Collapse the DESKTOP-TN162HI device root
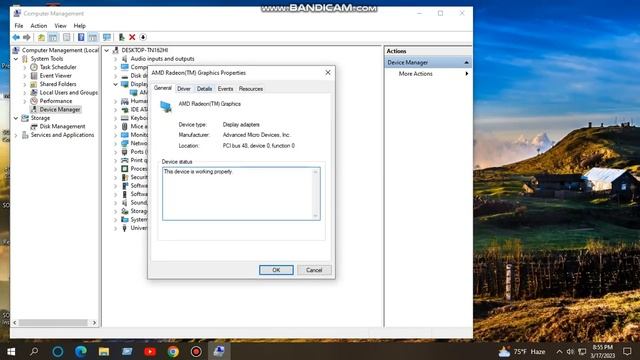 (107, 50)
